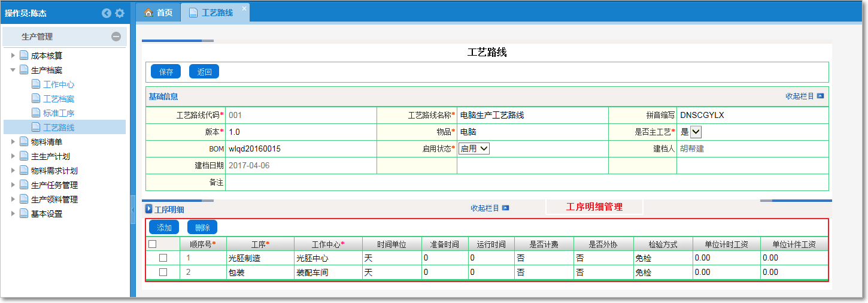
Task: Close the 工艺路线 tab with X
Action: click(x=244, y=9)
